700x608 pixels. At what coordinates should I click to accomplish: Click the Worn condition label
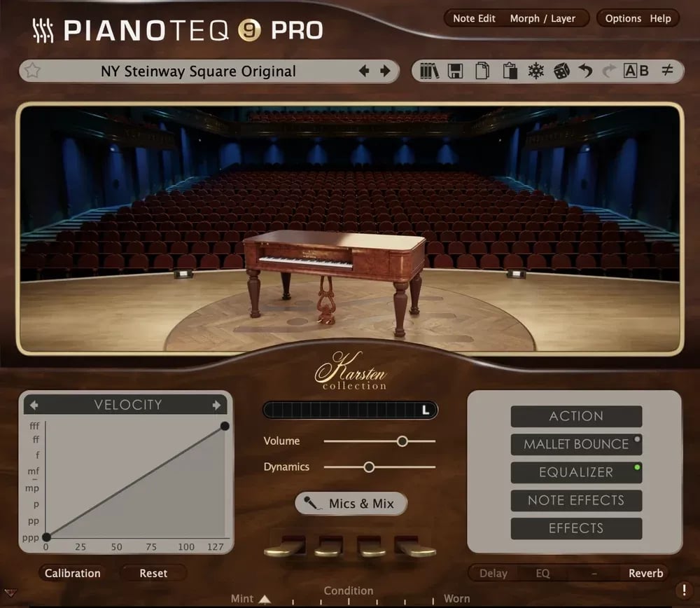click(456, 599)
